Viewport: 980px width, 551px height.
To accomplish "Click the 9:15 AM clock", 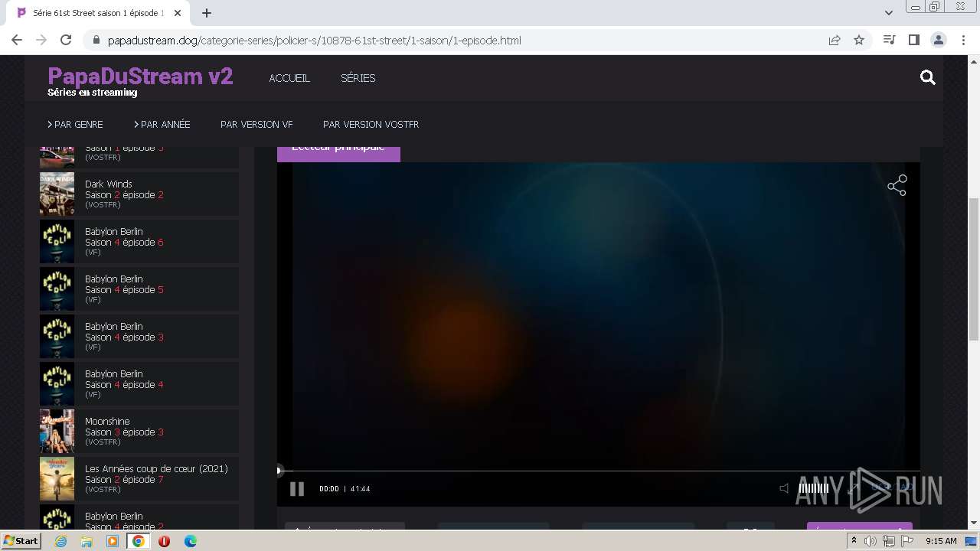I will pos(941,541).
